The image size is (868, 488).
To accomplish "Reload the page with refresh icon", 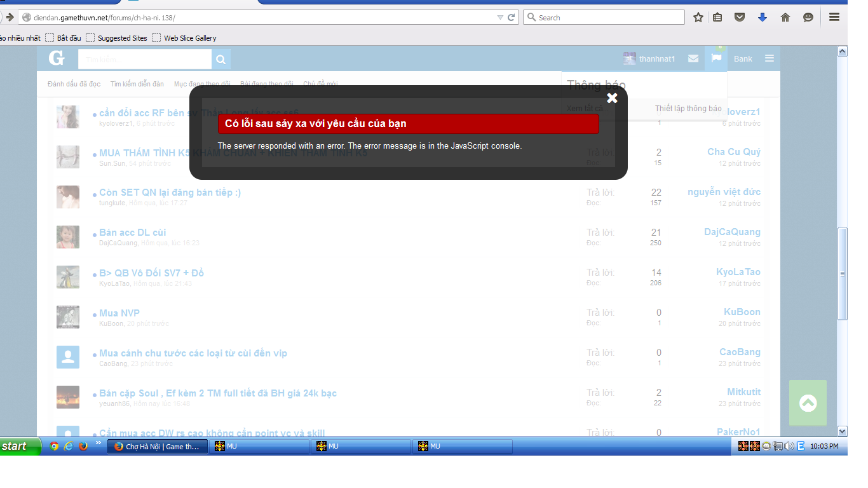I will [511, 17].
